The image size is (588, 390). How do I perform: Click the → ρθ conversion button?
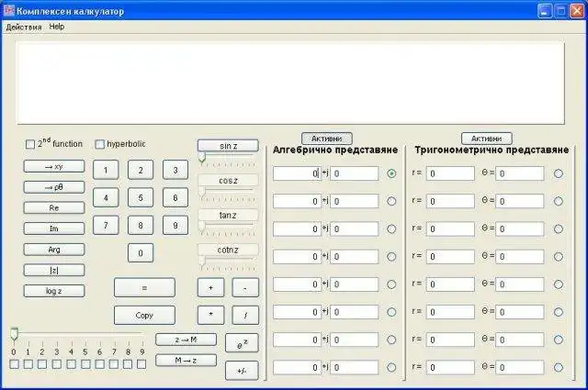54,187
